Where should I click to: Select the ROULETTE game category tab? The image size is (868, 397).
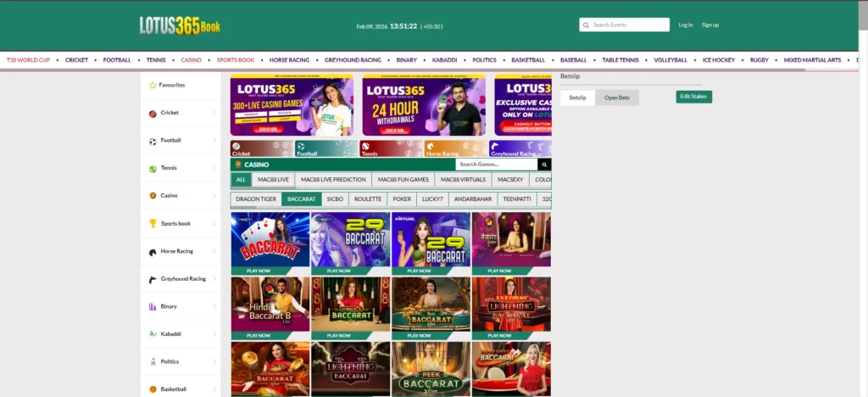(x=367, y=199)
